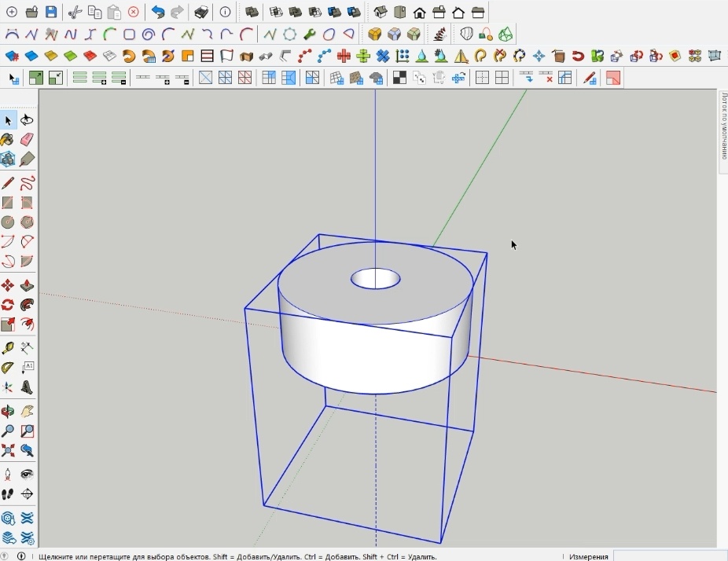
Task: Select the Section Plane tool
Action: coord(27,493)
